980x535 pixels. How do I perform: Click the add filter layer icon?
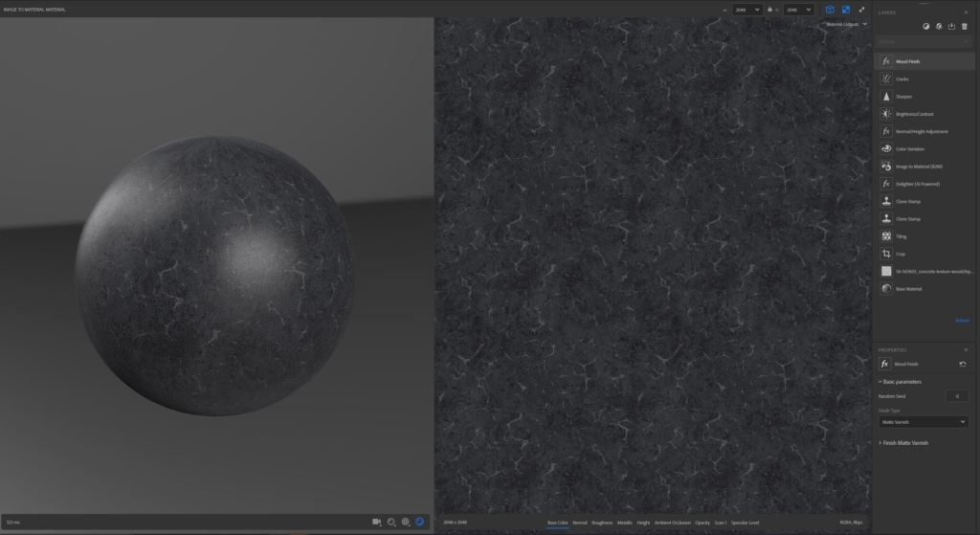click(x=925, y=26)
